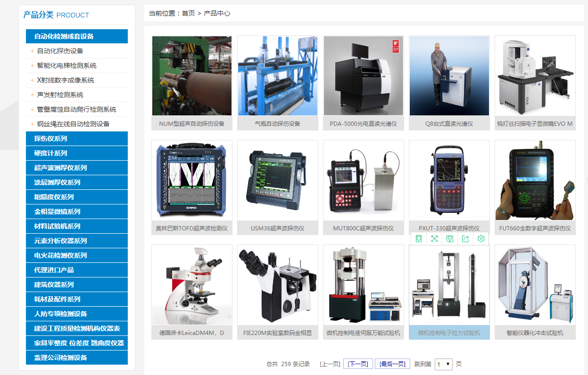Open 智能化电梯检测系统 subcategory
The image size is (588, 375).
coord(67,65)
